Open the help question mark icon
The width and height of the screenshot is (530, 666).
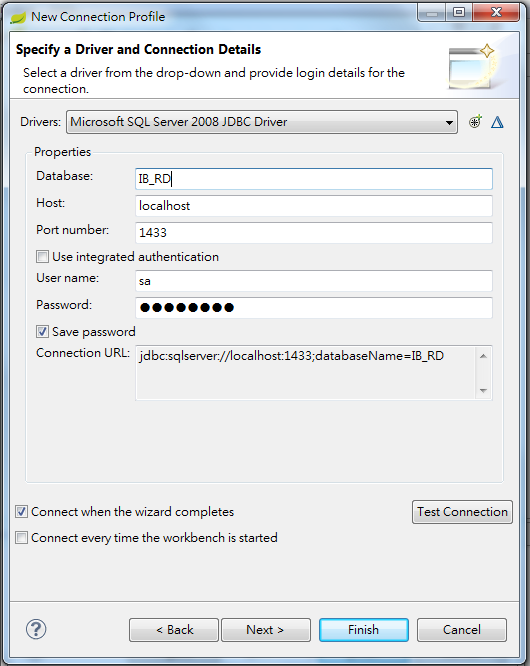tap(36, 629)
